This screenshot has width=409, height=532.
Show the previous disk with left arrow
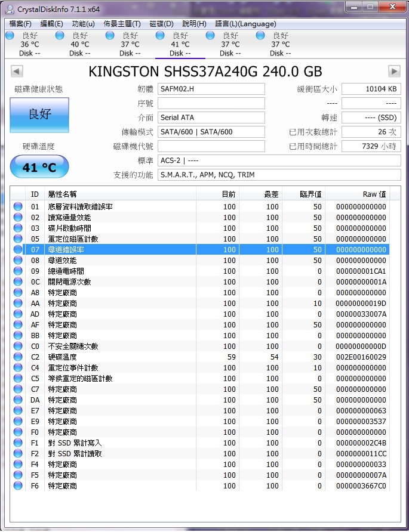pyautogui.click(x=17, y=71)
